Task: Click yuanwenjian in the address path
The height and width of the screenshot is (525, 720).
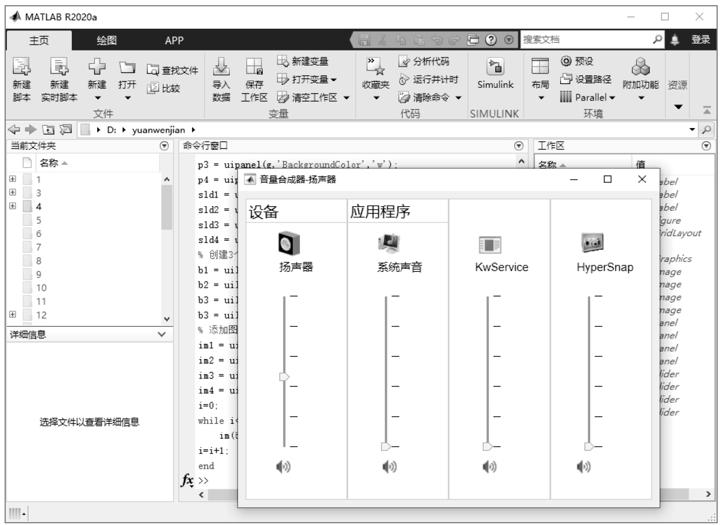Action: 158,130
